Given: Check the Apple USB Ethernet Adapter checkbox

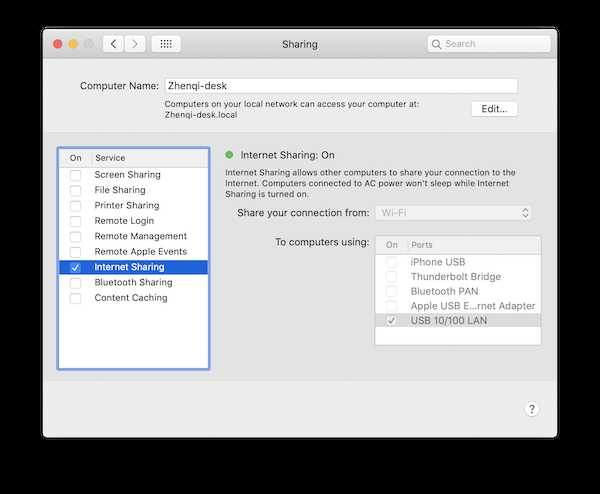Looking at the screenshot, I should click(391, 306).
